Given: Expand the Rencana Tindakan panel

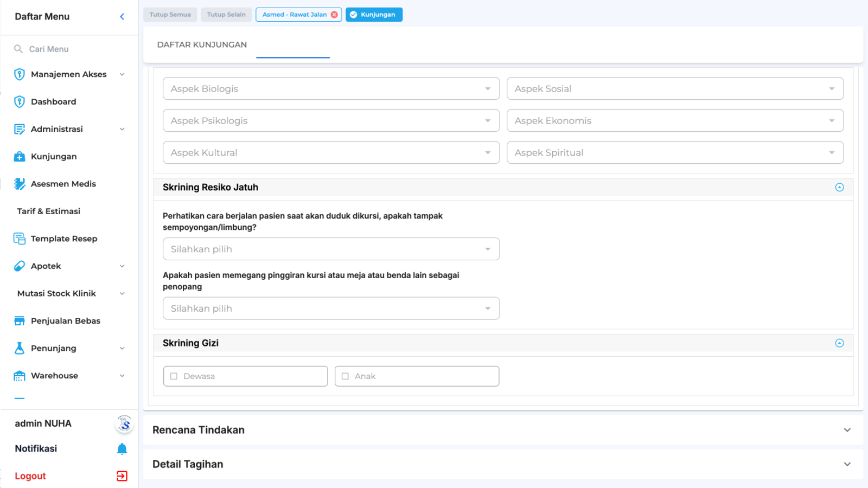Looking at the screenshot, I should (x=503, y=430).
